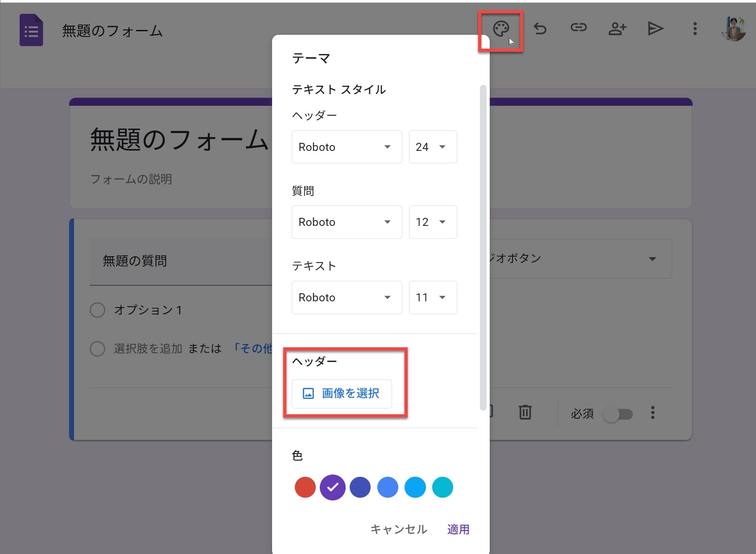The width and height of the screenshot is (756, 554).
Task: Select the オプション 1 radio button
Action: 97,310
